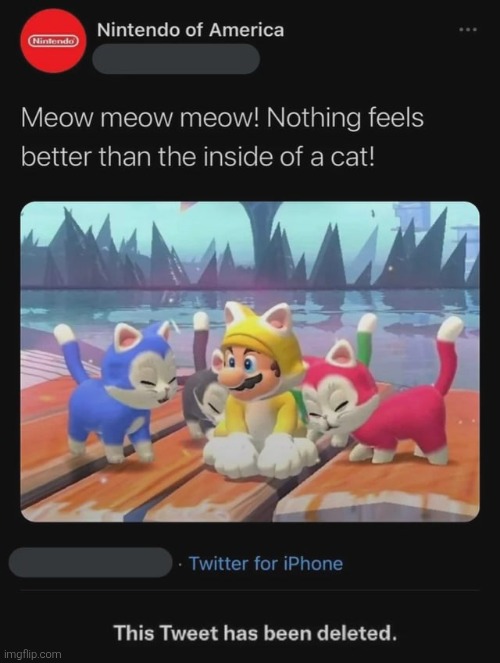Click the 'Meow meow meow!' tweet text
Image resolution: width=500 pixels, height=663 pixels.
(x=139, y=117)
